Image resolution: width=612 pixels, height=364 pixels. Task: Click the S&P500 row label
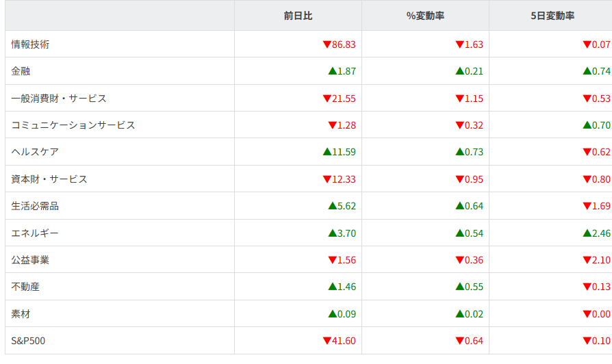(29, 341)
